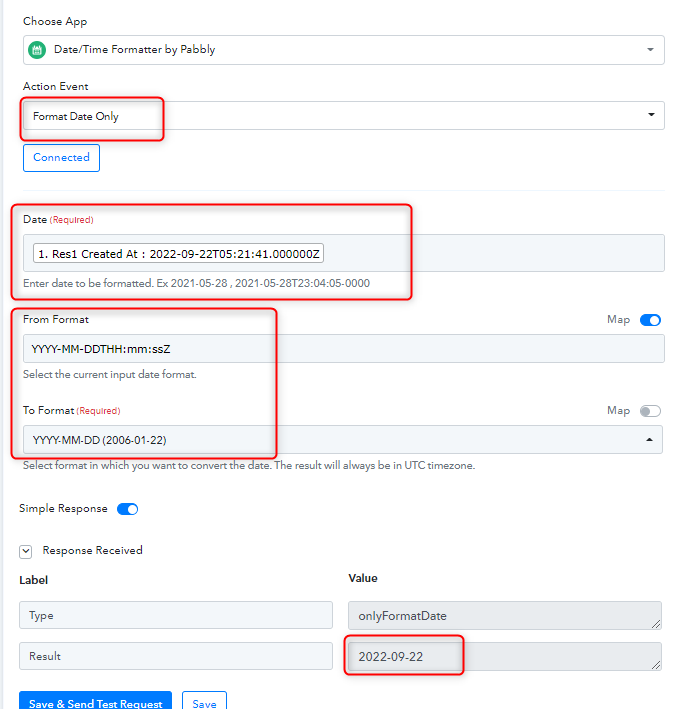Click resize handle of onlyFormatDate textarea

(x=656, y=624)
